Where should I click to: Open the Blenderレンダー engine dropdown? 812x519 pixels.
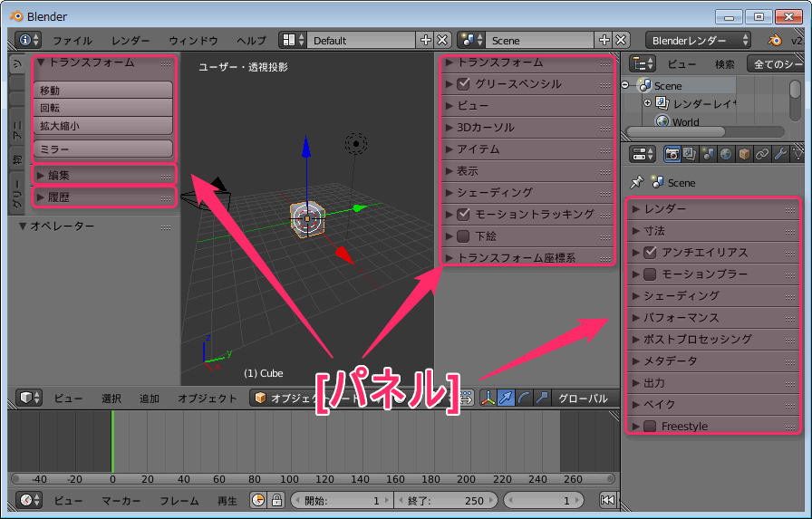coord(698,40)
